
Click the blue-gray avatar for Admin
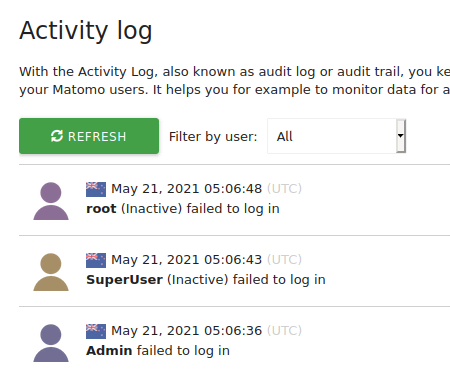pos(51,343)
